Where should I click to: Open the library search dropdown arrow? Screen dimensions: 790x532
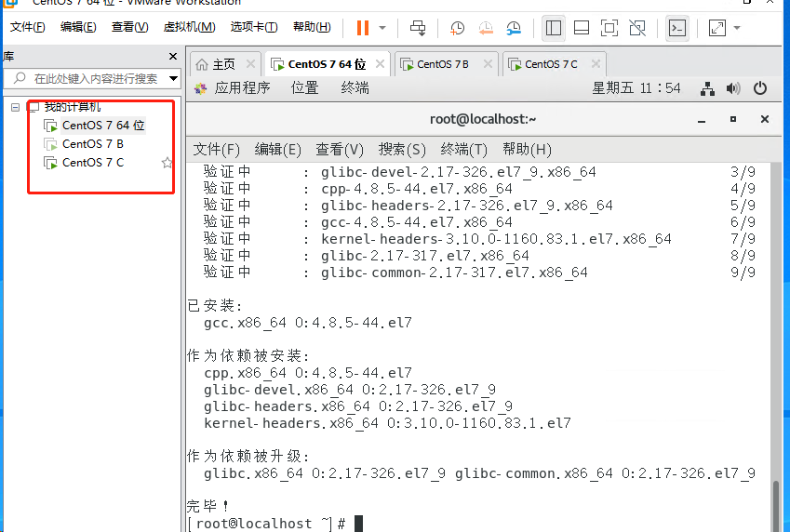coord(173,78)
